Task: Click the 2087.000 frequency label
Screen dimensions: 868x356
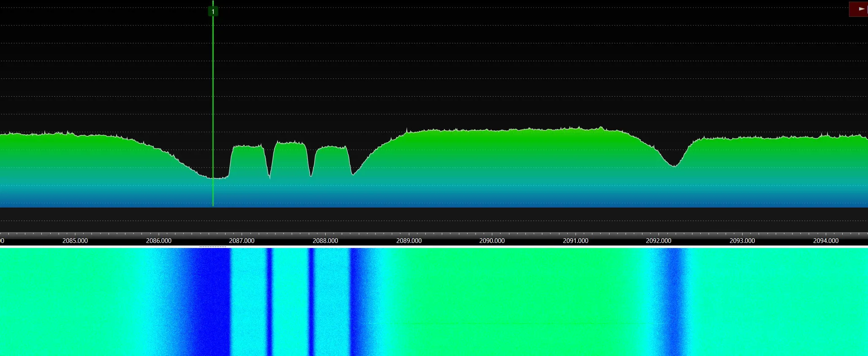Action: click(242, 241)
